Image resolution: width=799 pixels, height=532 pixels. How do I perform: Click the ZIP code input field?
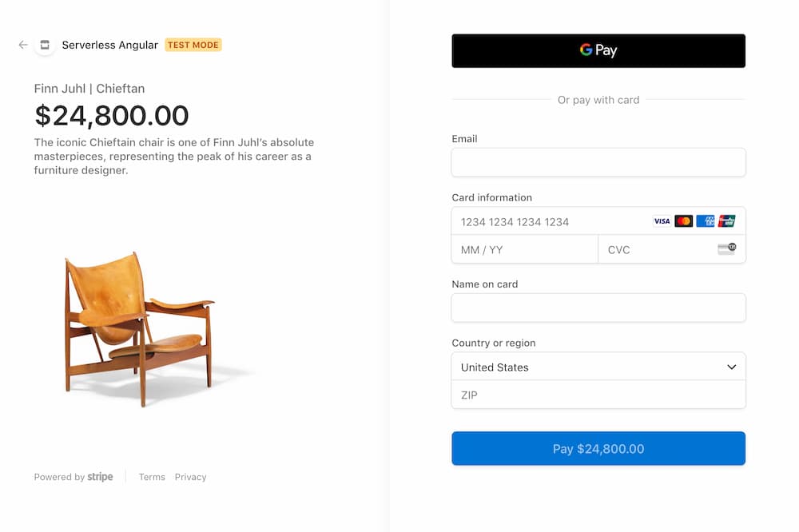[x=598, y=395]
